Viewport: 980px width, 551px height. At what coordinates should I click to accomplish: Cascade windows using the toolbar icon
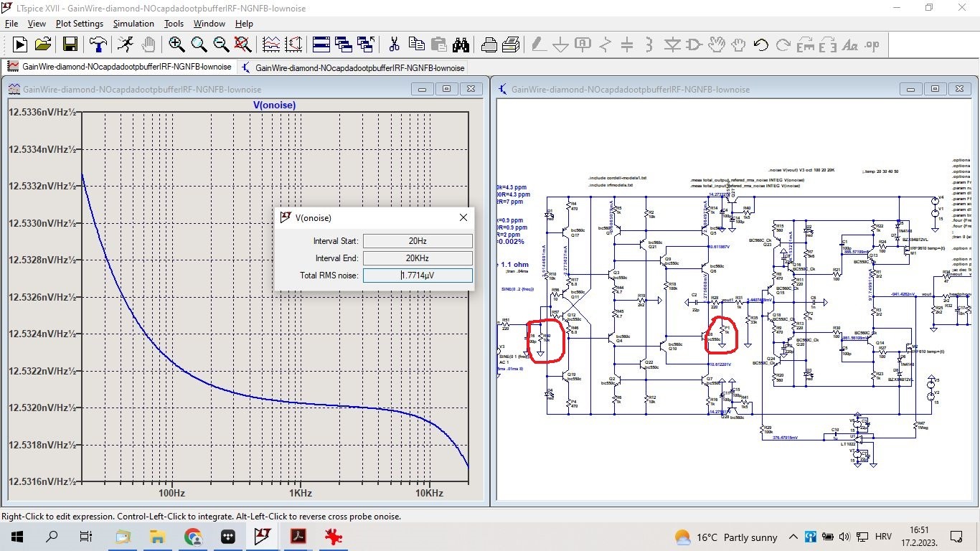pyautogui.click(x=344, y=44)
